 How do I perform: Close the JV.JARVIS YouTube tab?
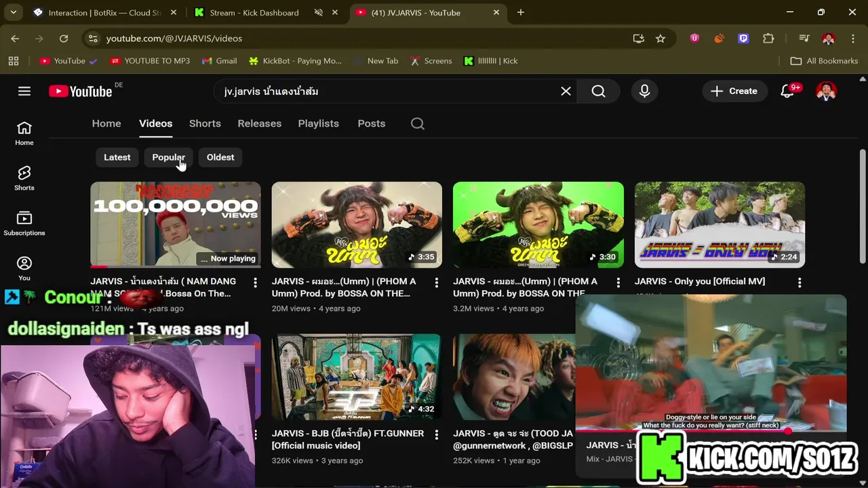496,12
